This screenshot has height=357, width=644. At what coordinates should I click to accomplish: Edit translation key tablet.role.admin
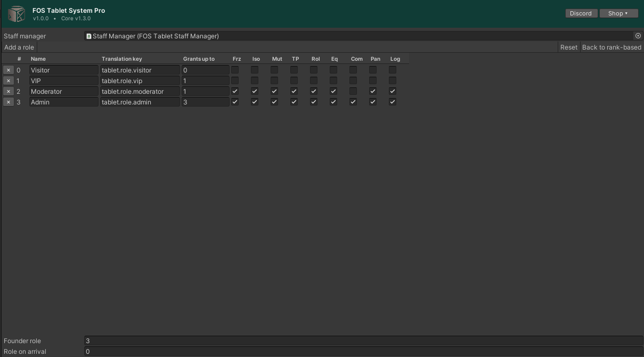point(140,102)
